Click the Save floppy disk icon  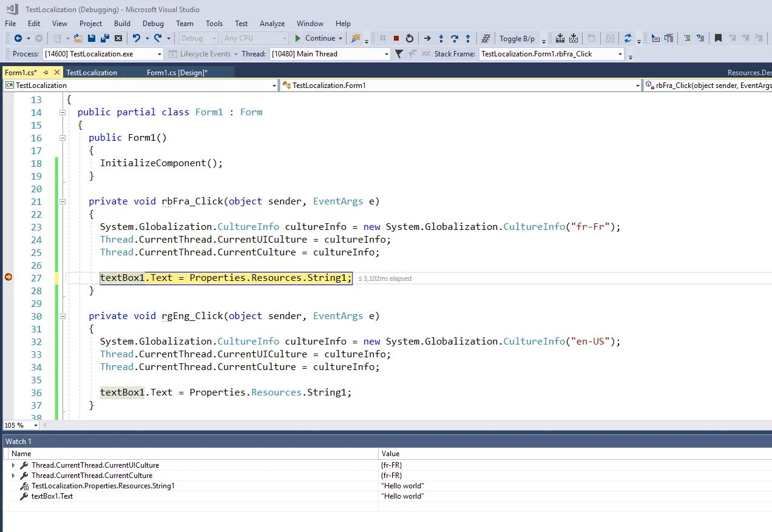pos(92,38)
